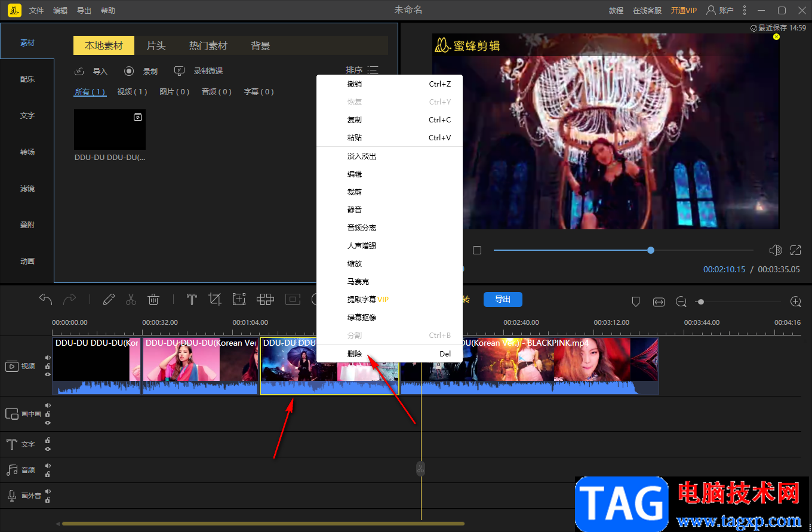This screenshot has width=812, height=532.
Task: Click the mosaic tool icon
Action: tap(265, 299)
